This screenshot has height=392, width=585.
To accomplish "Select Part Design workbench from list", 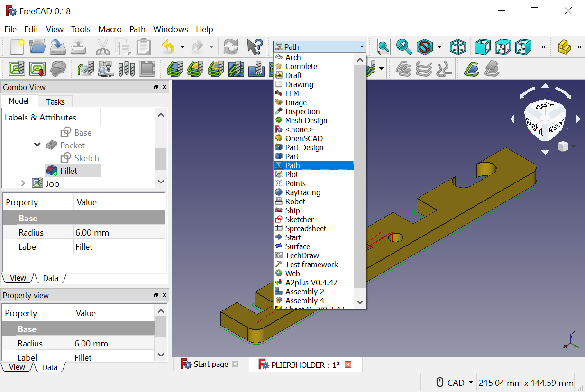I will coord(304,147).
